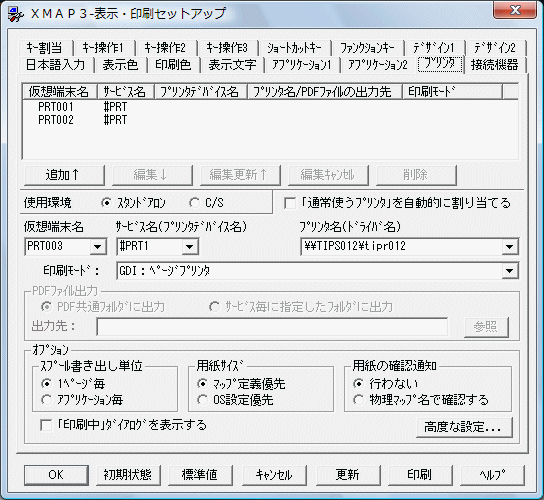Open the キー操作1 tab
Screen dimensions: 544x500
[103, 48]
